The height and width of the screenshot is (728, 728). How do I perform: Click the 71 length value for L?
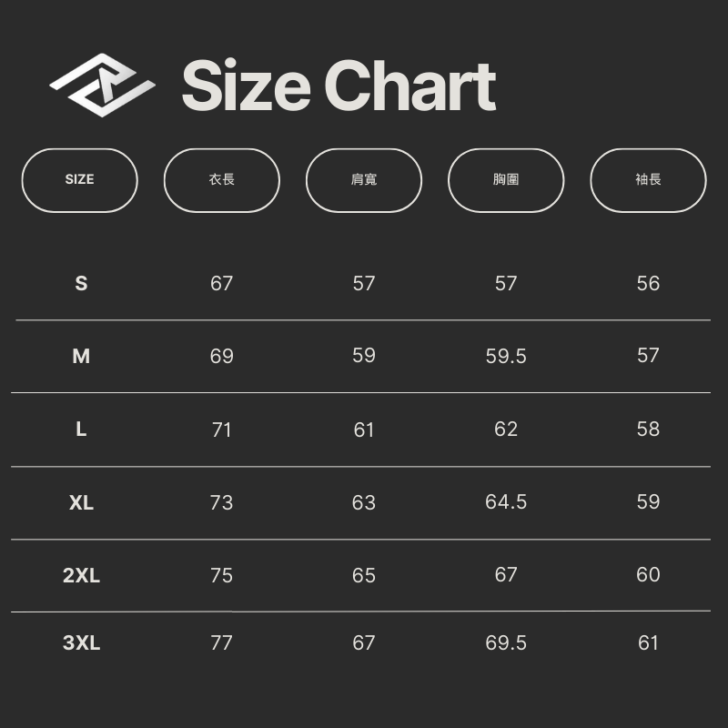point(222,430)
